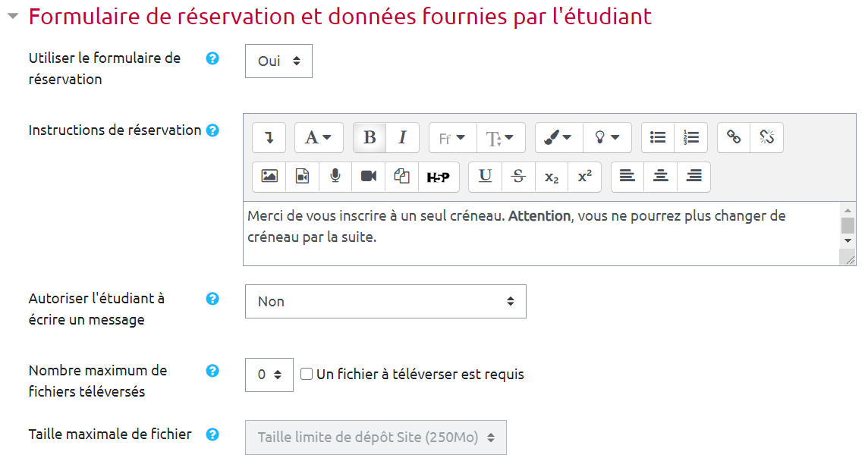Toggle Italic formatting in editor

[403, 137]
